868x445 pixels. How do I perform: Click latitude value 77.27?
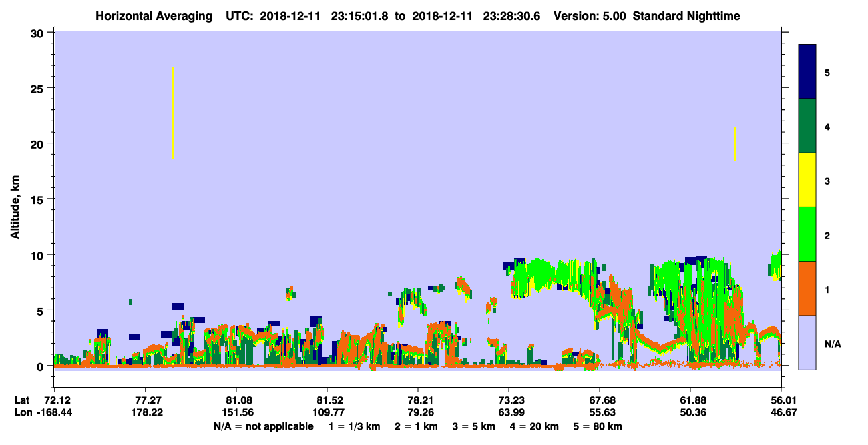[x=145, y=400]
